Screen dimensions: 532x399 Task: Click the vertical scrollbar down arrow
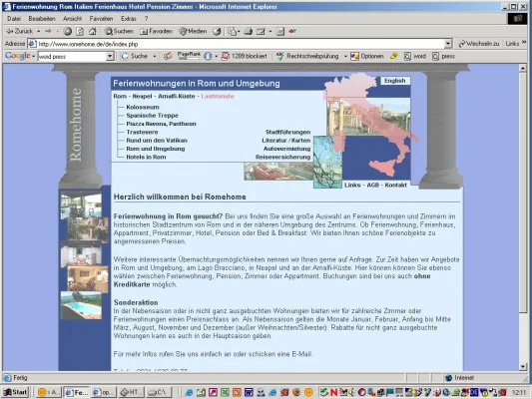pyautogui.click(x=523, y=366)
